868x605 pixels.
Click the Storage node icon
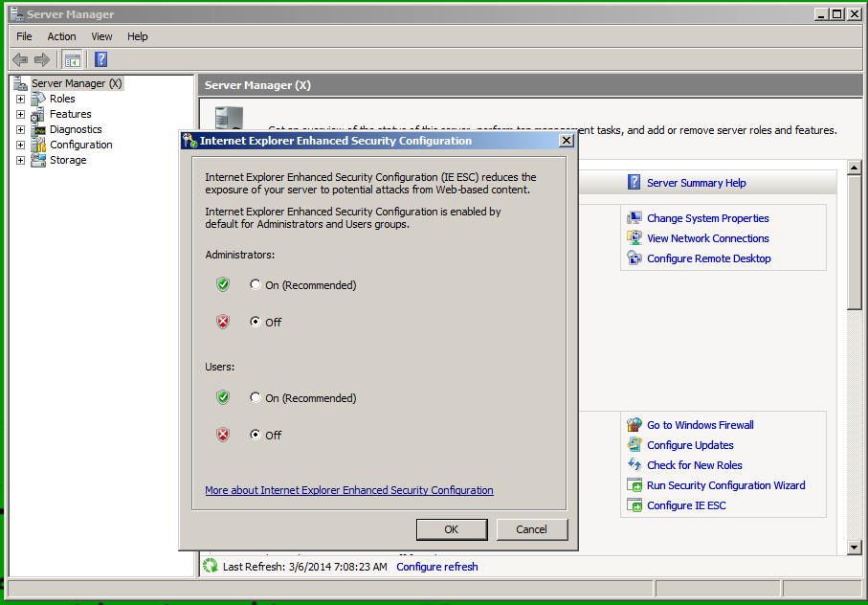[x=38, y=160]
